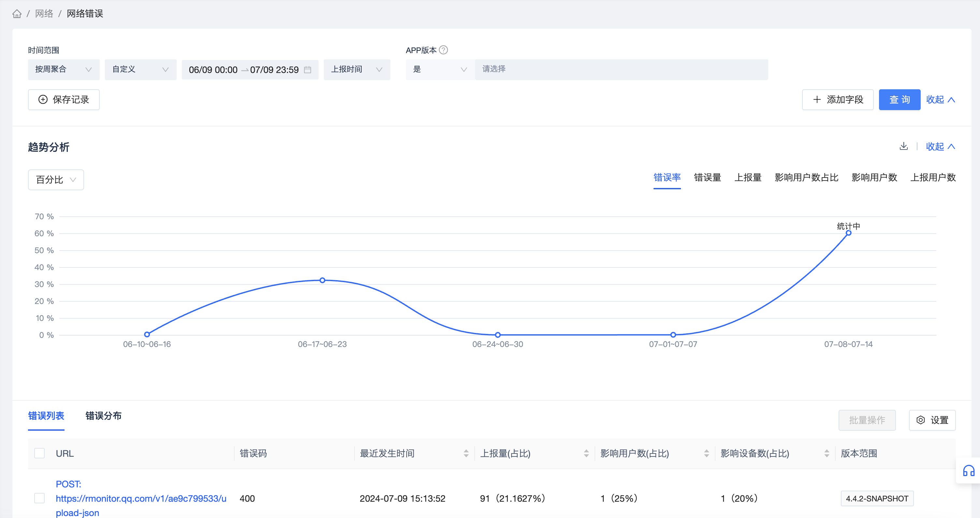This screenshot has height=518, width=980.
Task: Click the 统计中 data point on chart
Action: (848, 233)
